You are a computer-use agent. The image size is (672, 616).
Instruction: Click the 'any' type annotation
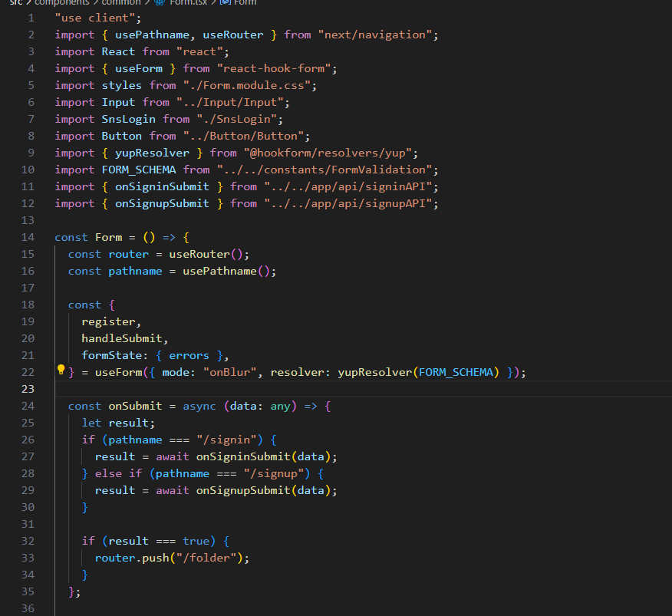tap(280, 406)
